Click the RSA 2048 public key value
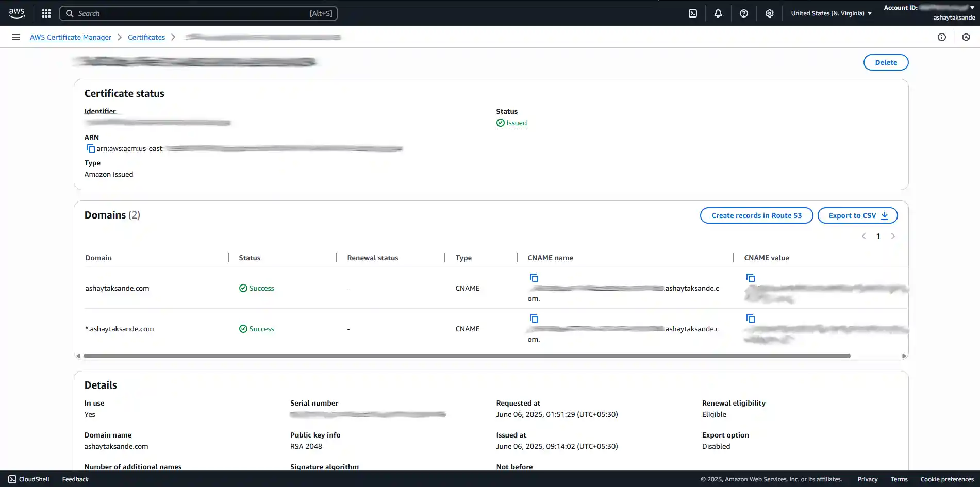980x487 pixels. (306, 446)
